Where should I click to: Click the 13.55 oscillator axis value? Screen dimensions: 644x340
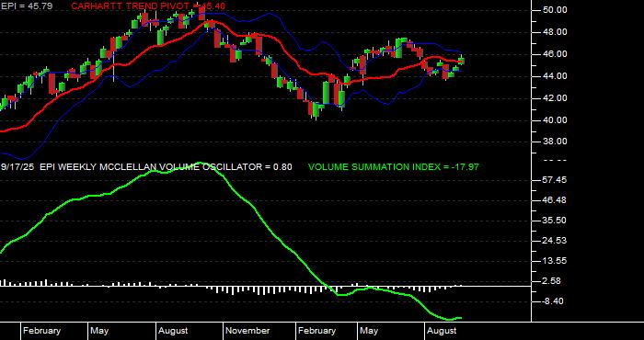pyautogui.click(x=555, y=261)
